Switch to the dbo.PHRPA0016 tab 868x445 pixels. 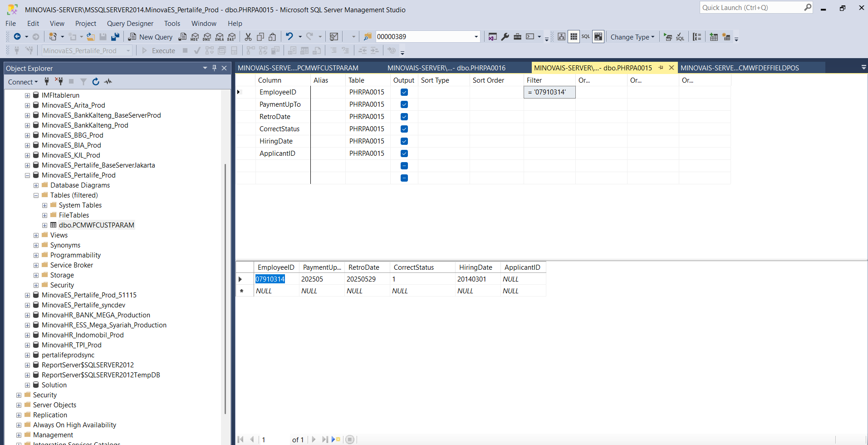[x=446, y=68]
